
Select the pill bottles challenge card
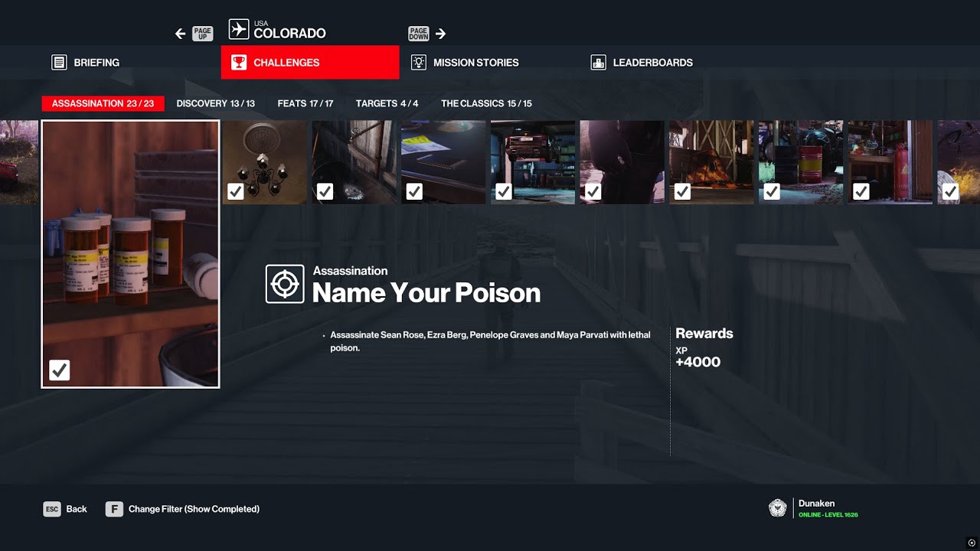pyautogui.click(x=130, y=254)
